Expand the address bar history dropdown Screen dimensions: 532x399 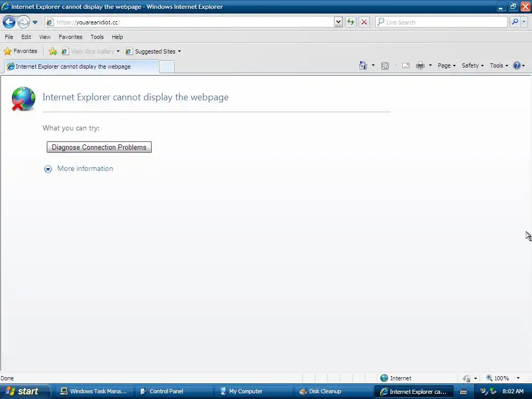coord(338,22)
